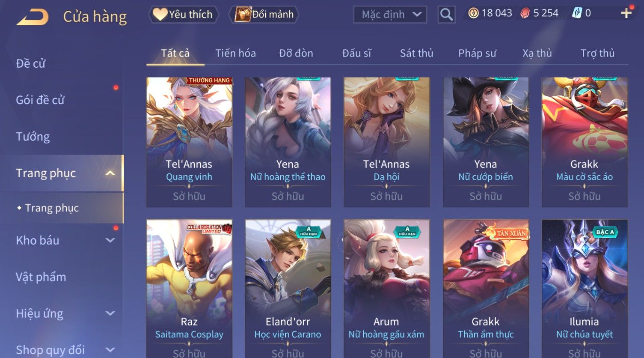The width and height of the screenshot is (644, 358).
Task: Select Ilumia Nữ chúa tuyết skin card
Action: [585, 289]
